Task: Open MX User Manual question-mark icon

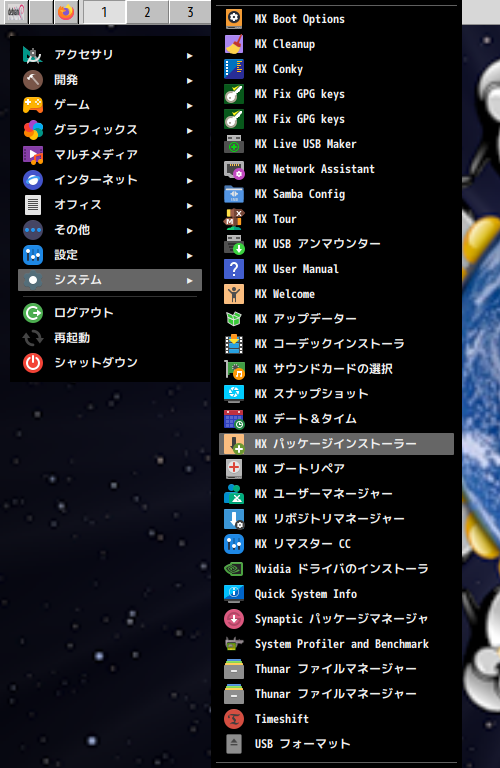Action: 234,268
